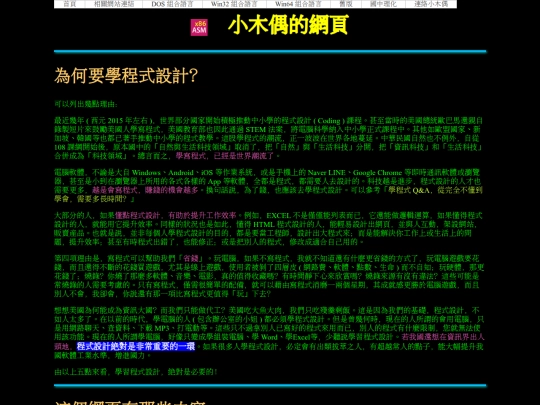Select Win32 組合語言 in the top menu

[234, 4]
